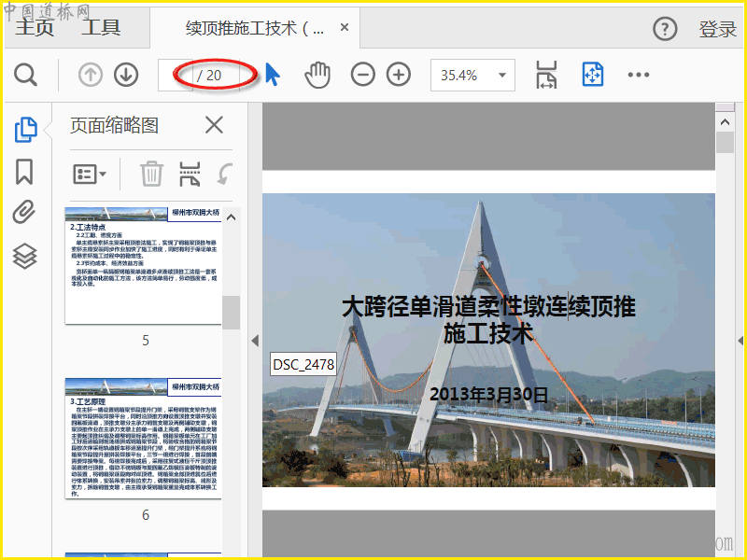
Task: Activate the selection arrow tool
Action: [273, 75]
